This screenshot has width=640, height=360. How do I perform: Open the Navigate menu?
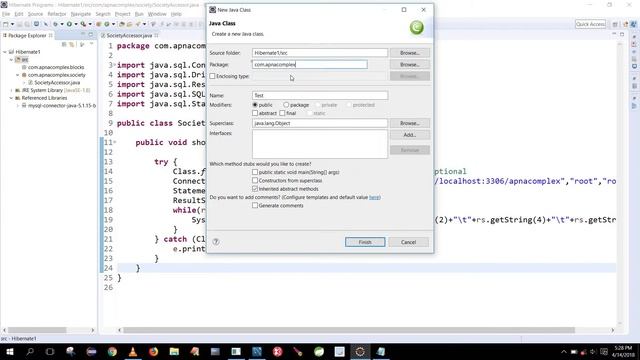[x=81, y=14]
